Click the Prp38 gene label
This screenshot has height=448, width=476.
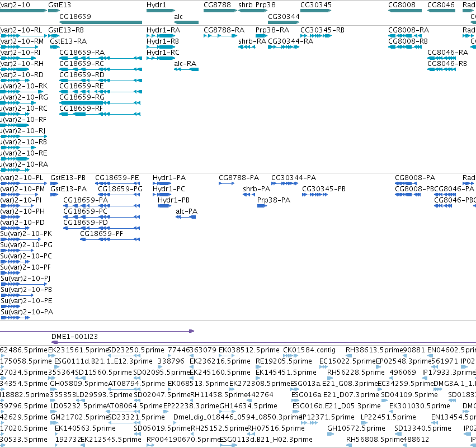[x=266, y=5]
